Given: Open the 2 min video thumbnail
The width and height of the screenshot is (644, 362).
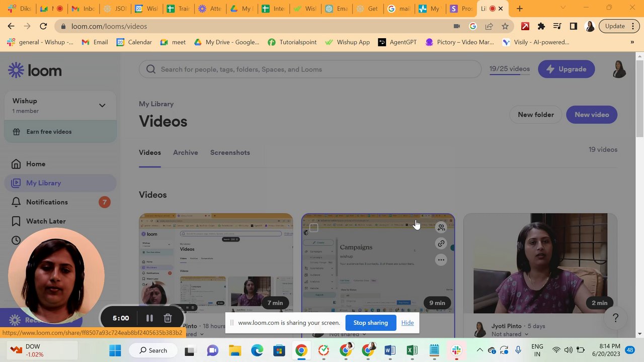Looking at the screenshot, I should click(540, 263).
